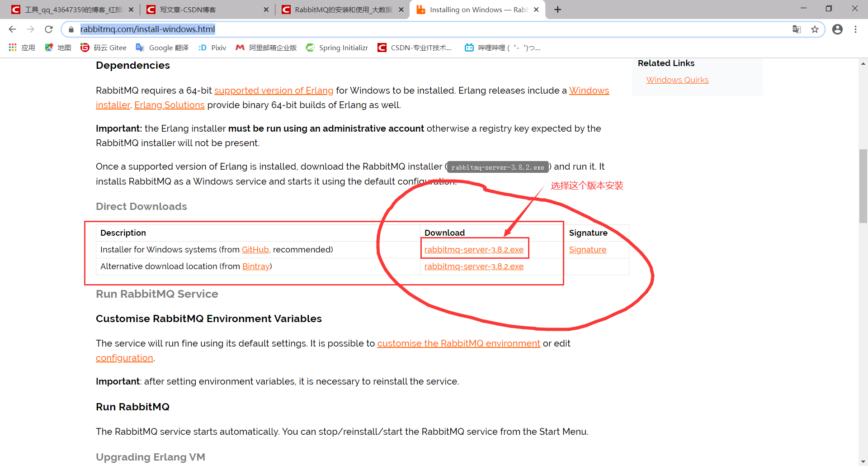Go back to previous page
868x466 pixels.
[x=12, y=29]
